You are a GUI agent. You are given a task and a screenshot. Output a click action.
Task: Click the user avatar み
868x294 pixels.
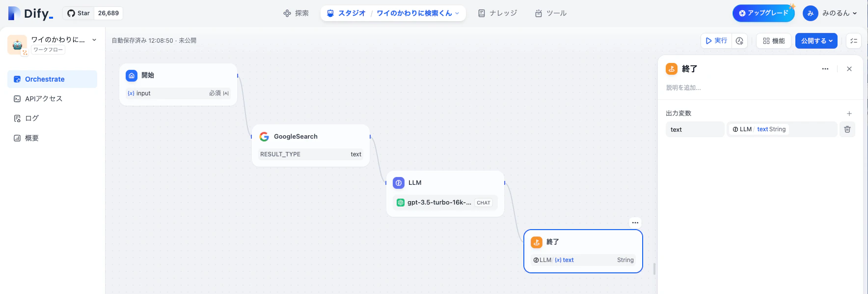[811, 13]
